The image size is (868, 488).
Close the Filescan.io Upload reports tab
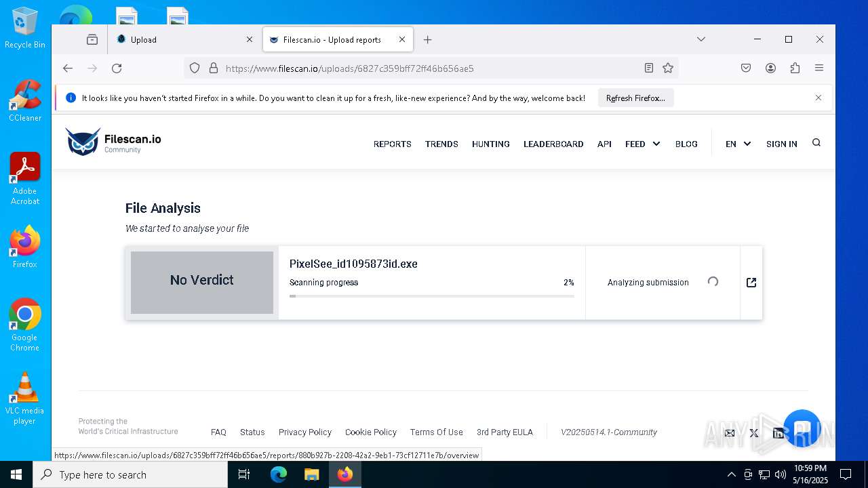[401, 39]
